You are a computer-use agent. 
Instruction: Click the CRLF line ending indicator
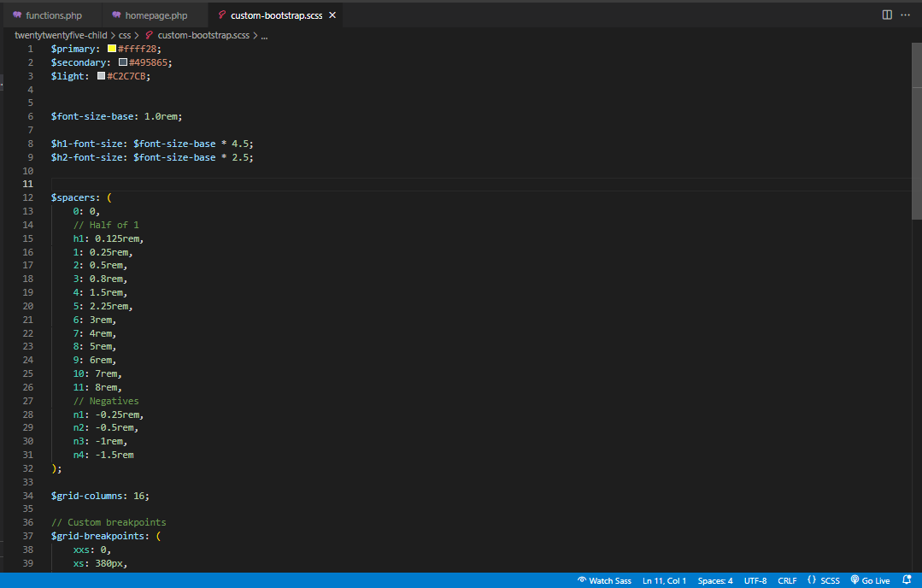[787, 580]
